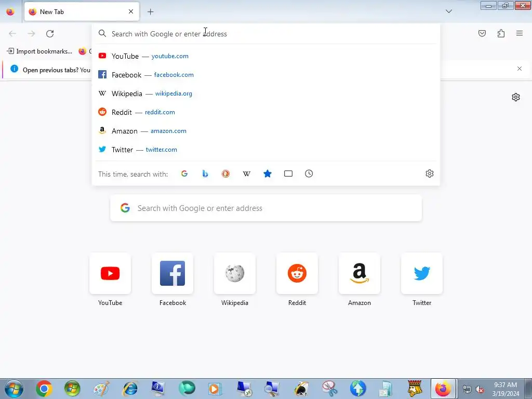Viewport: 532px width, 399px height.
Task: Click the info icon in notification bar
Action: coord(14,69)
